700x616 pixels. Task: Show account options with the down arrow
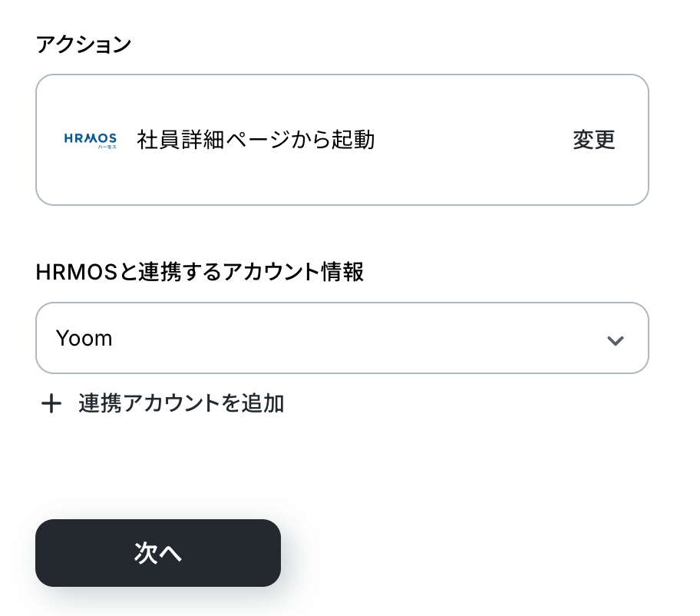tap(615, 339)
